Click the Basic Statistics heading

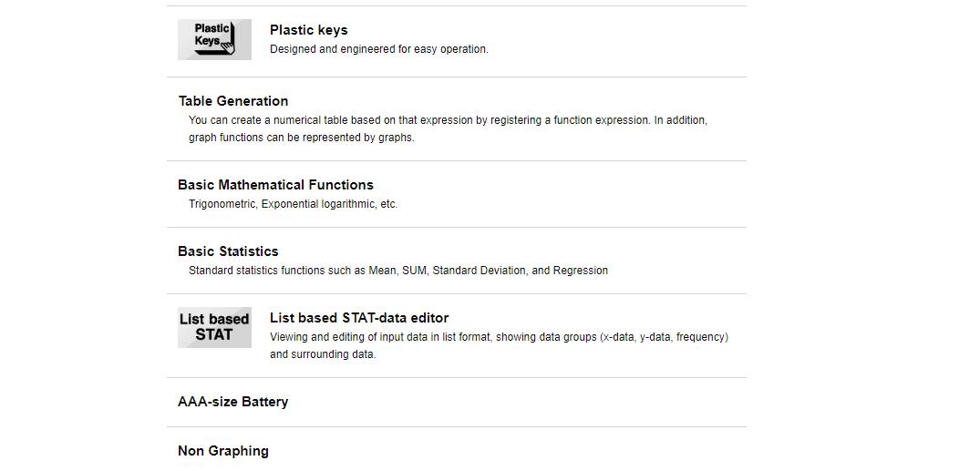pos(228,251)
